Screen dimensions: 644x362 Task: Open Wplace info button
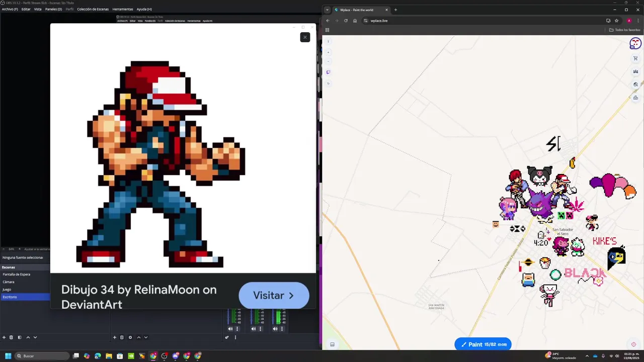coord(328,41)
